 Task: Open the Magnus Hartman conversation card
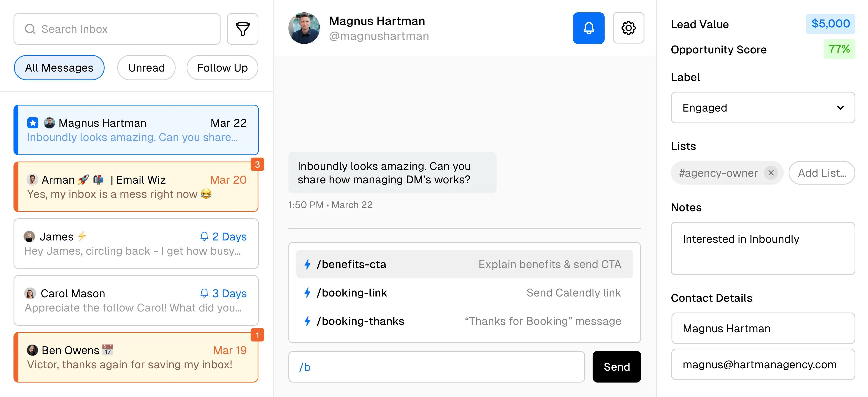136,130
